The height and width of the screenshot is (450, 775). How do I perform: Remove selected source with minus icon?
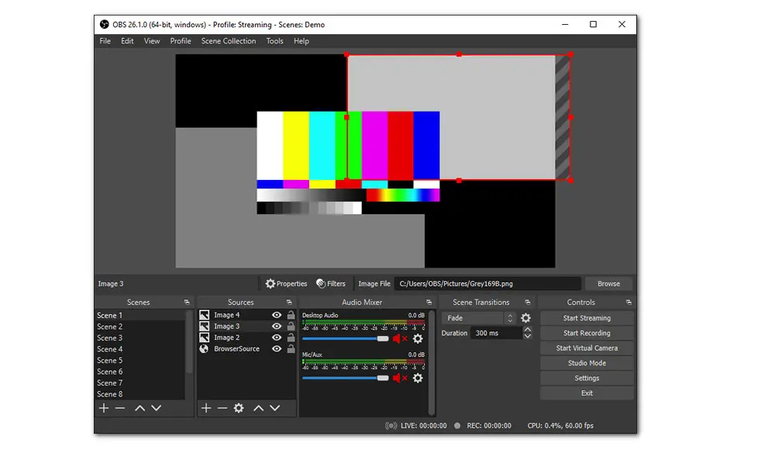click(x=222, y=408)
